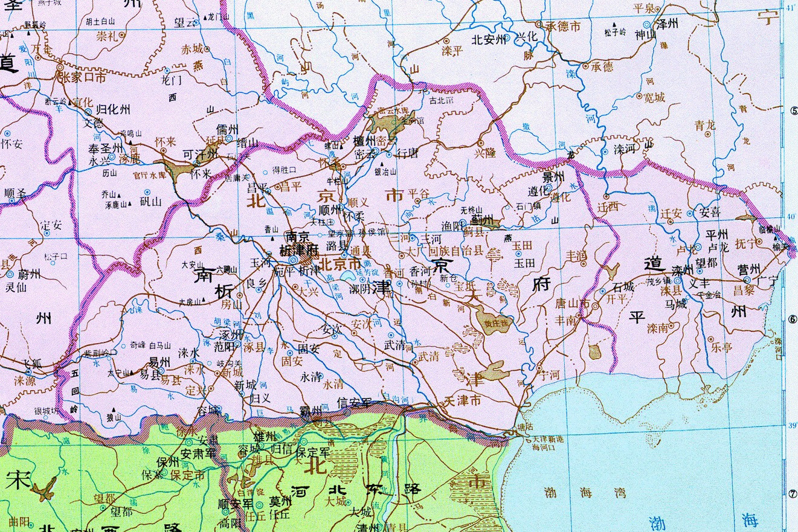
Task: Select the 天津市 city label
Action: [x=462, y=400]
